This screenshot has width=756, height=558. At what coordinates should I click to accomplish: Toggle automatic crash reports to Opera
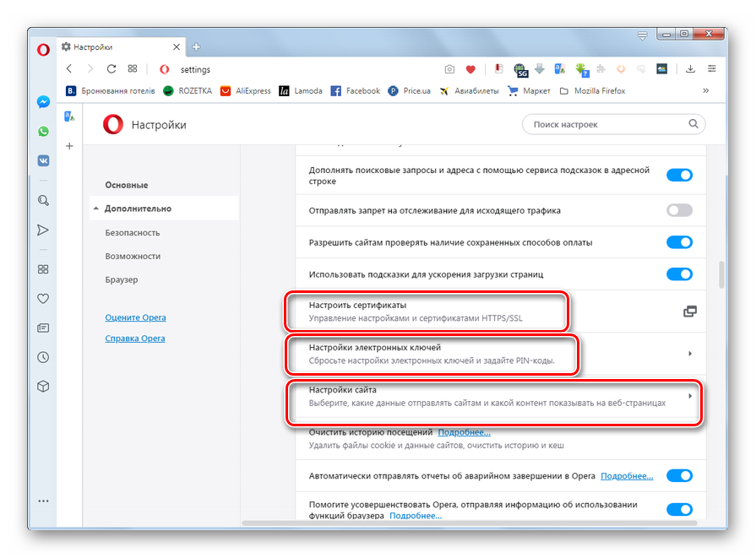coord(679,475)
